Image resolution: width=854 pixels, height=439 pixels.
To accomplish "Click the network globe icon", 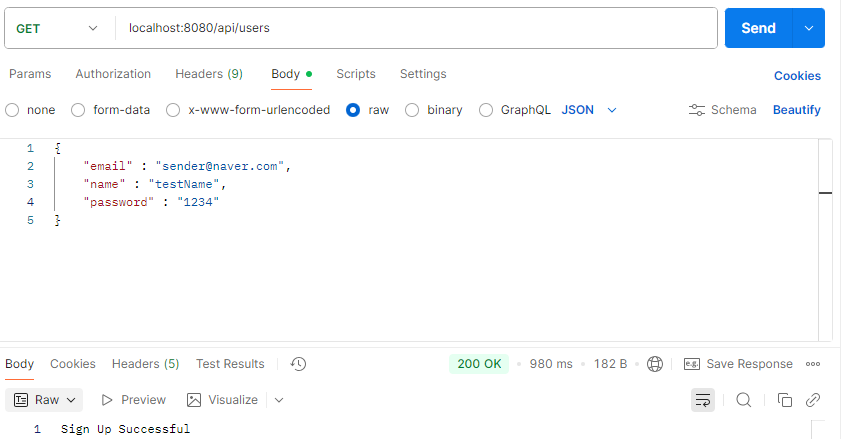I will click(655, 364).
